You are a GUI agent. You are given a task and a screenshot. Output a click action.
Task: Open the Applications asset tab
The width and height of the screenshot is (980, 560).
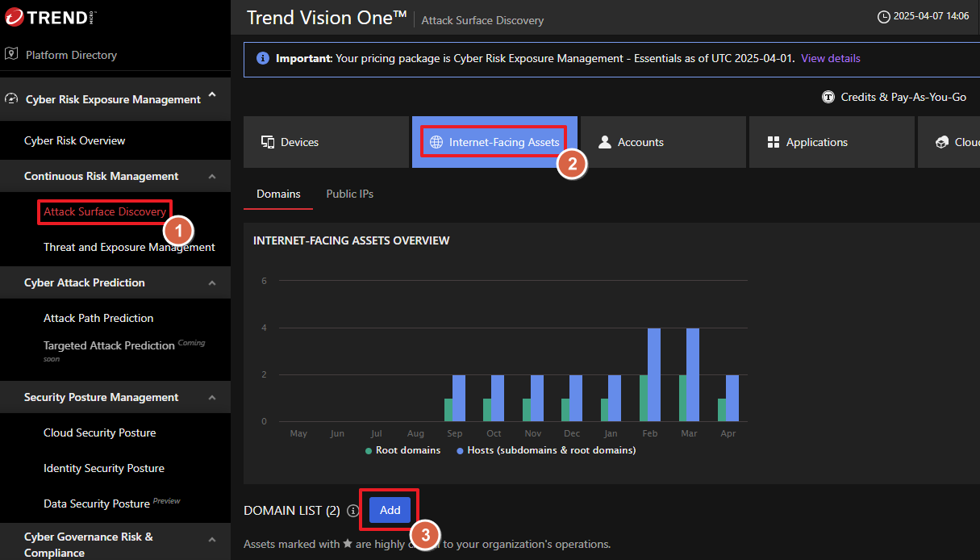pyautogui.click(x=831, y=142)
